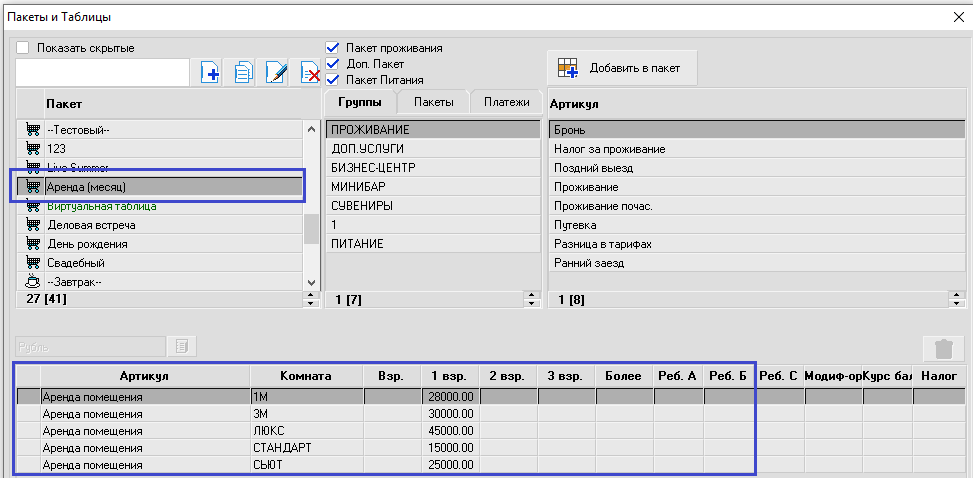Uncheck the Доп. Пакет checkbox
The image size is (973, 478).
coord(333,63)
